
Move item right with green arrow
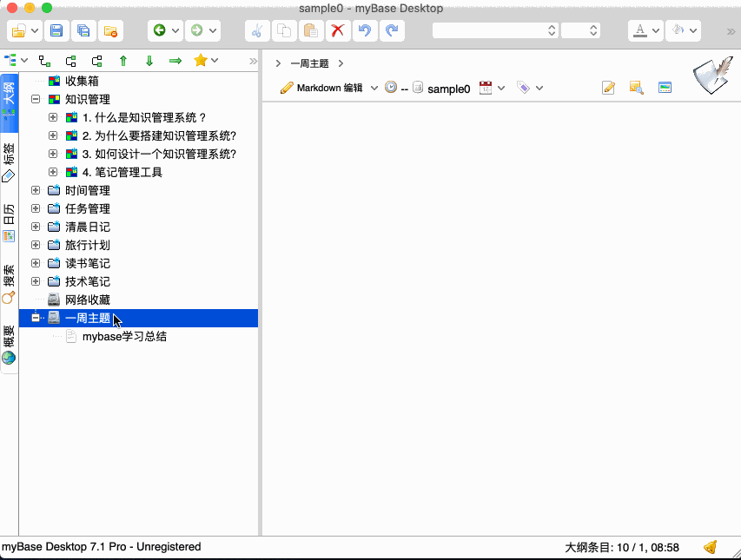click(175, 61)
